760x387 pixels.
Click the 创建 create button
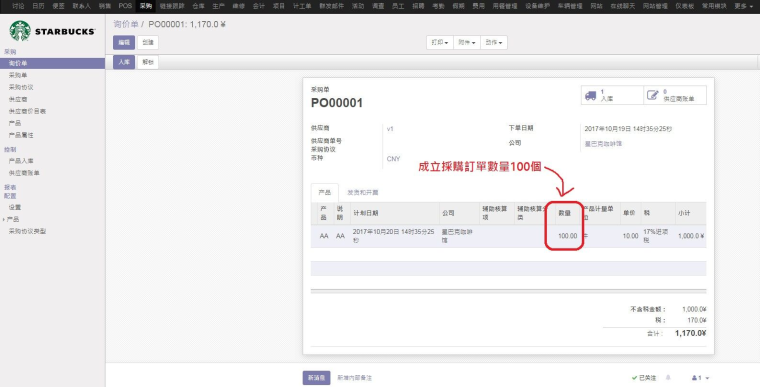pos(148,43)
